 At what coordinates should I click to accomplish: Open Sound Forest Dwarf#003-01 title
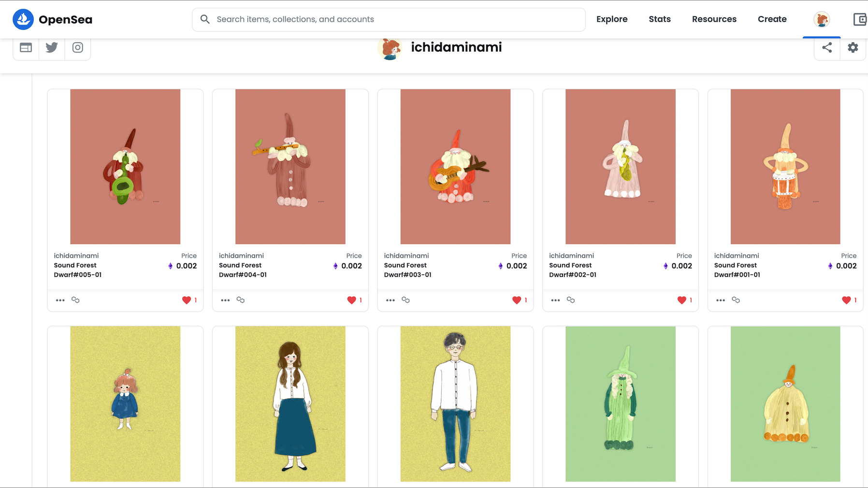[408, 270]
